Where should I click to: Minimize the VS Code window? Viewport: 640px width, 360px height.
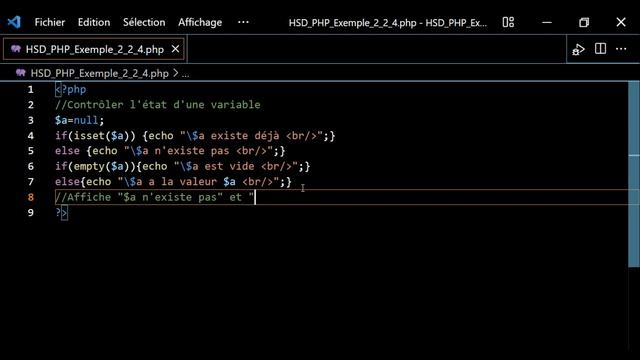tap(547, 22)
